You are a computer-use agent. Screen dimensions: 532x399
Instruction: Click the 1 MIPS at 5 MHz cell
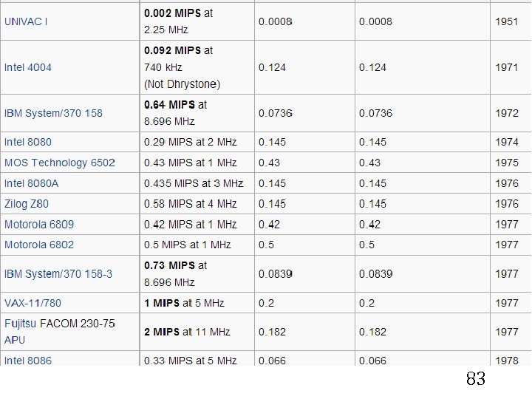point(184,303)
